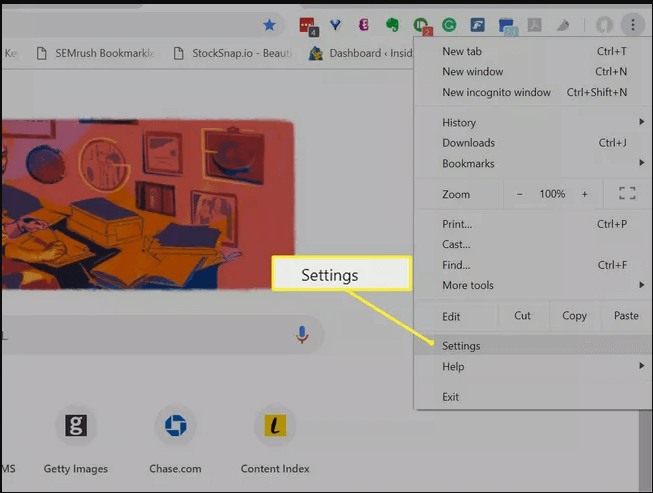This screenshot has width=653, height=493.
Task: Toggle fullscreen mode in the Zoom row
Action: pos(627,193)
